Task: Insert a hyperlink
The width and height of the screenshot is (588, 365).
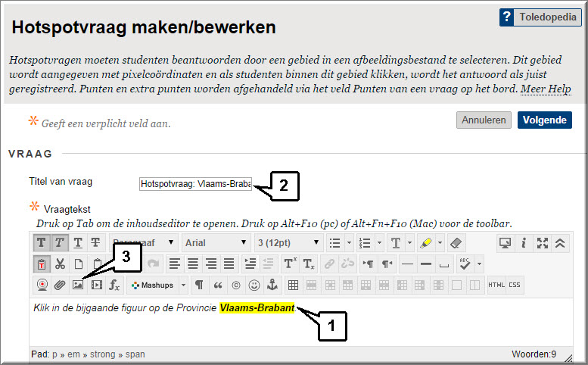Action: tap(329, 264)
